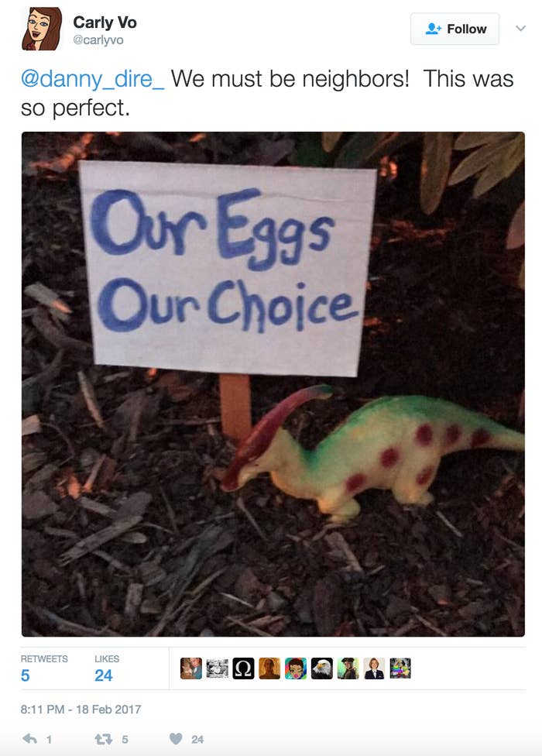The height and width of the screenshot is (756, 542).
Task: Click the @carlyvo handle
Action: 98,40
